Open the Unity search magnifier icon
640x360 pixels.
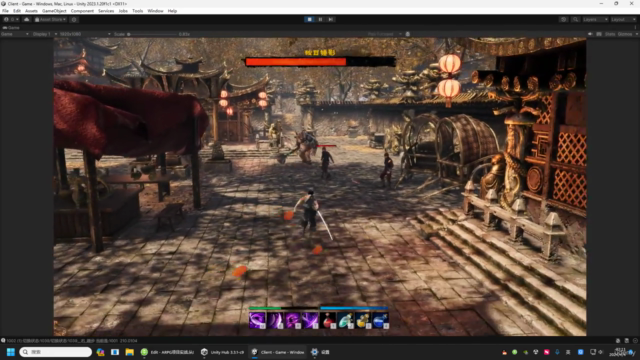point(575,19)
